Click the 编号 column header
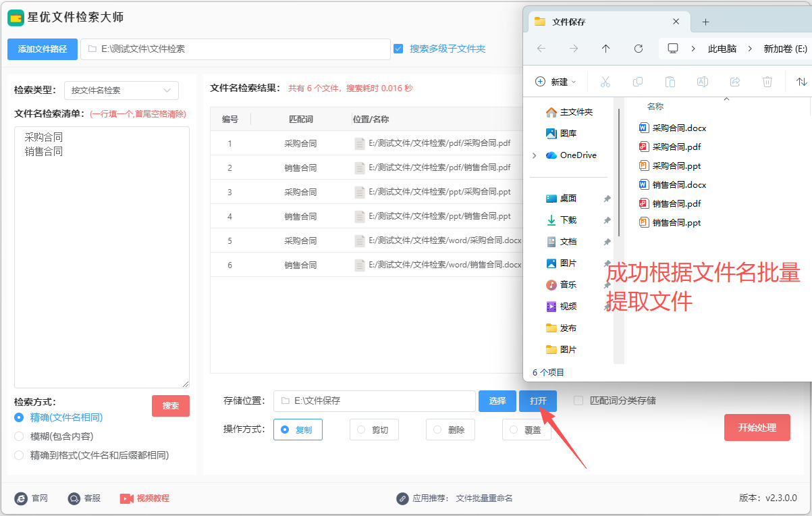Viewport: 812px width, 516px height. point(230,119)
